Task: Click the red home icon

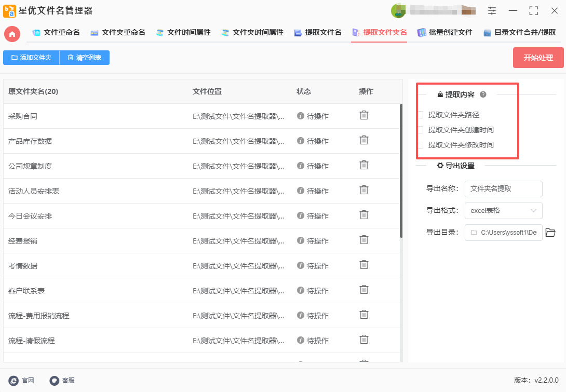Action: tap(12, 34)
